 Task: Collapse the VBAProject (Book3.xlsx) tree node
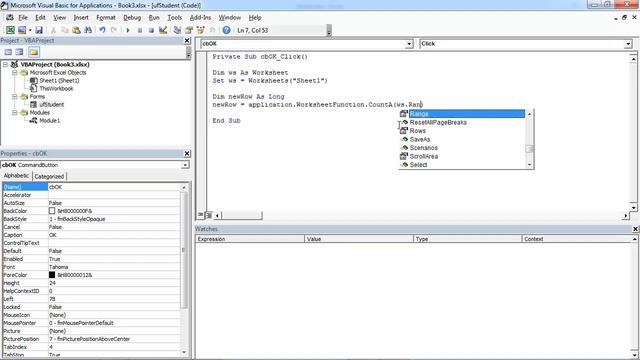pyautogui.click(x=6, y=64)
